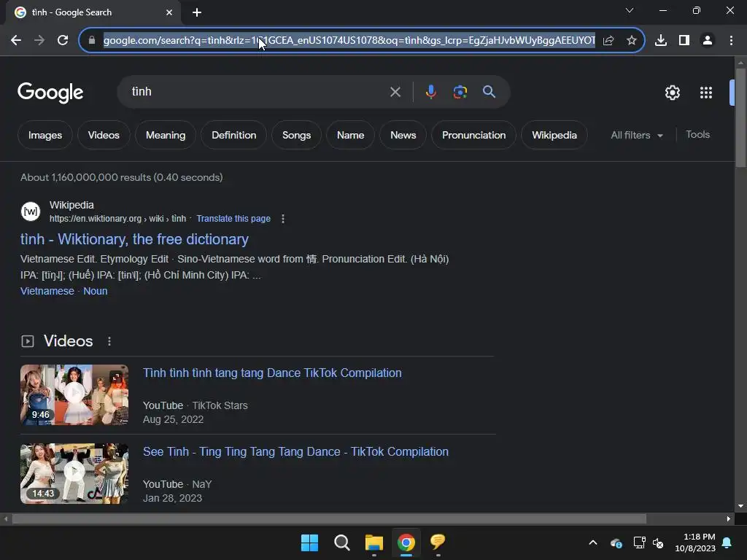Viewport: 747px width, 560px height.
Task: Click Translate this page link
Action: [x=233, y=219]
